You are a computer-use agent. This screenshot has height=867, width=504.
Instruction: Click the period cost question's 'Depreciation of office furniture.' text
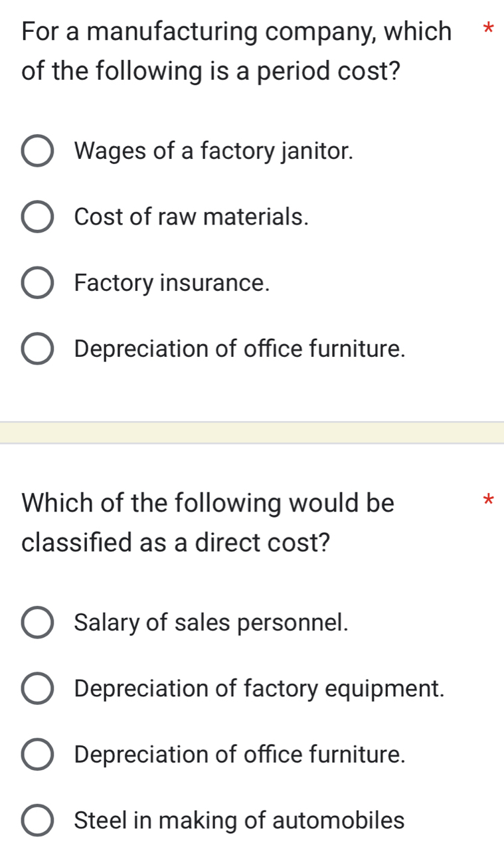(x=240, y=348)
